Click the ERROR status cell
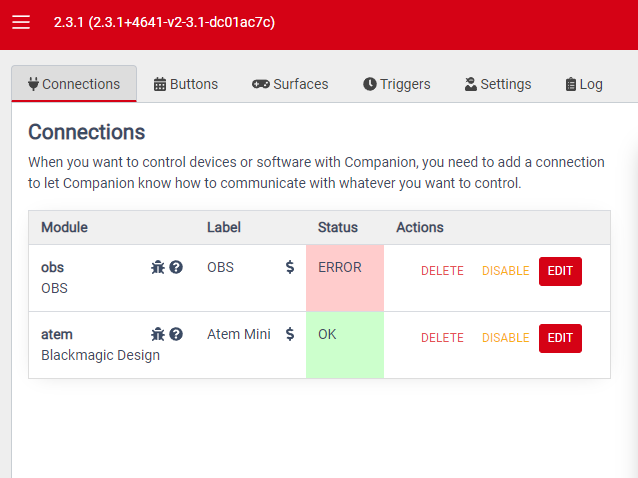Screen dimensions: 638x478 point(345,278)
